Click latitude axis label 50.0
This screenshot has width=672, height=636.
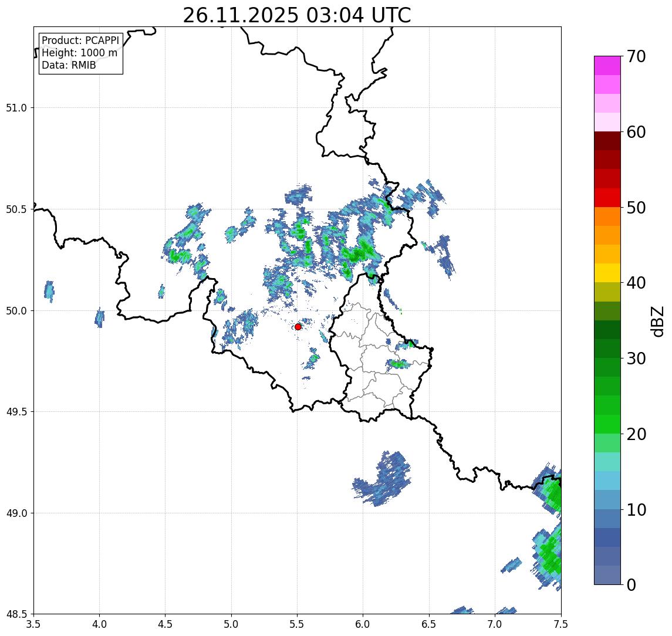(x=16, y=311)
